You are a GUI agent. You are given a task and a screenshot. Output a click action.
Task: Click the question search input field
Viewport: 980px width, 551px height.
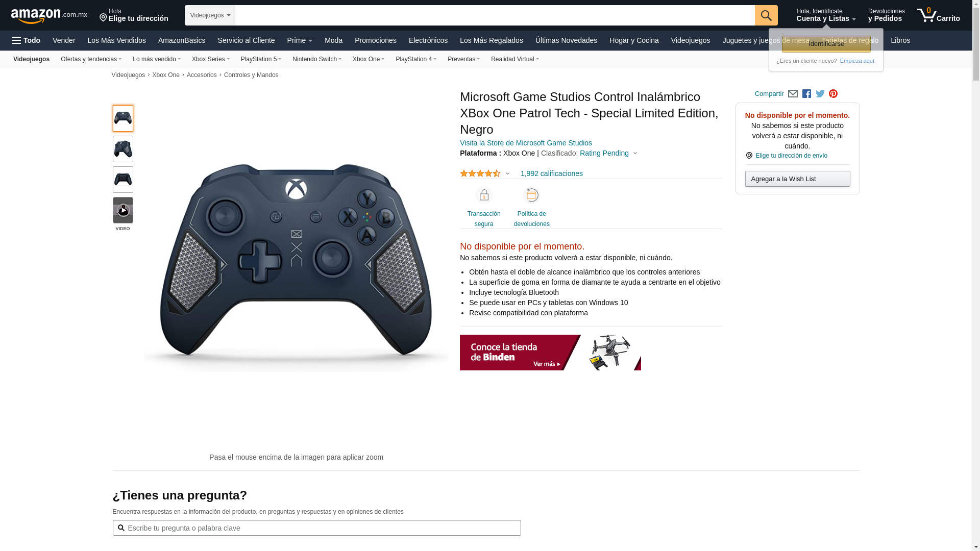pos(316,528)
